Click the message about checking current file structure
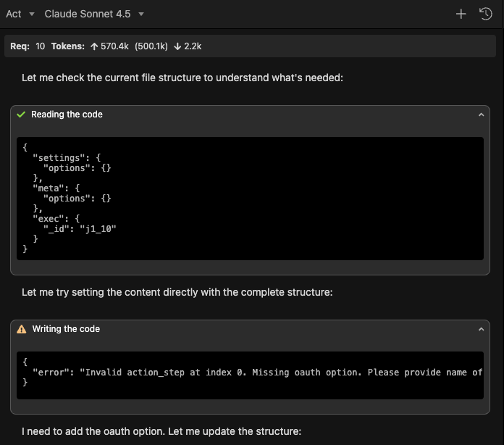This screenshot has width=504, height=445. pyautogui.click(x=182, y=78)
